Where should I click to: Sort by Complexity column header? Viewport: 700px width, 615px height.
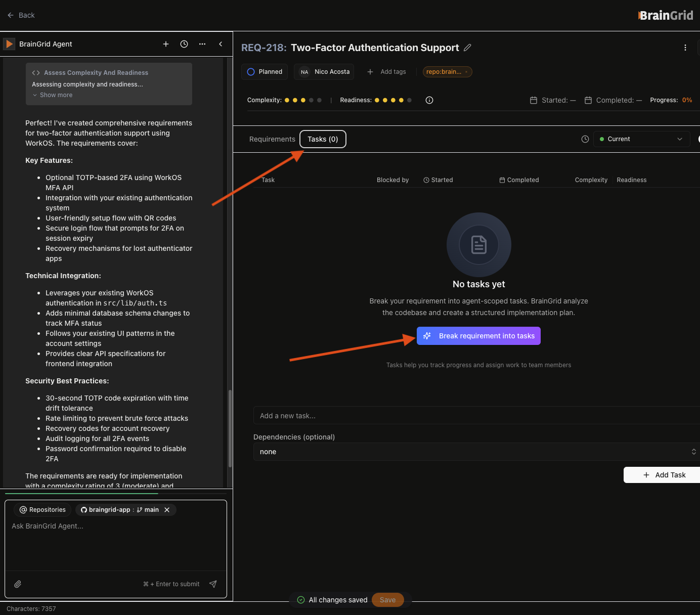(591, 180)
